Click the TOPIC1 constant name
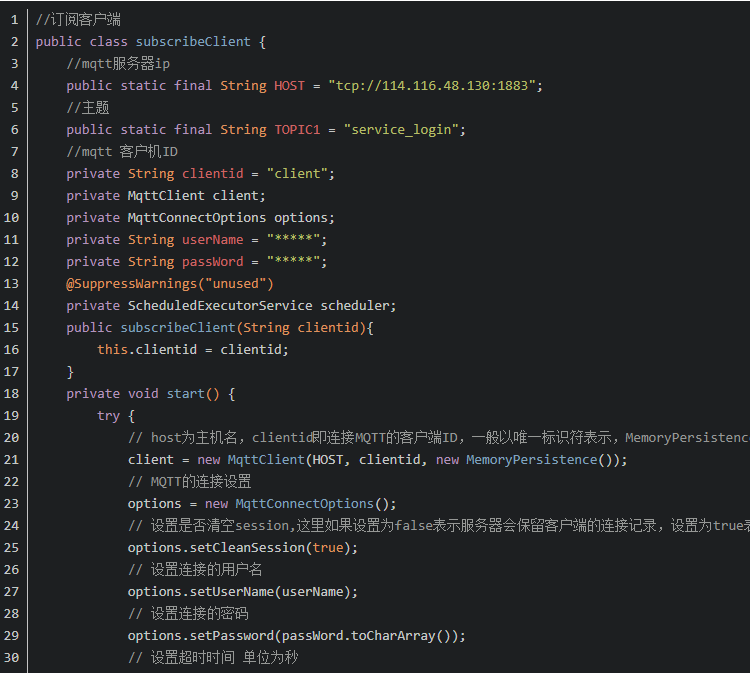Screen dimensions: 750x673 click(297, 130)
